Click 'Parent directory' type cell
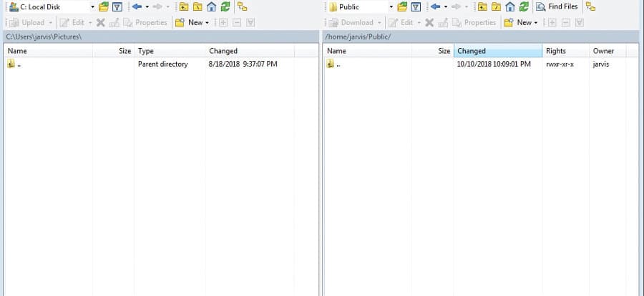Viewport: 644px width, 296px height. [x=162, y=64]
